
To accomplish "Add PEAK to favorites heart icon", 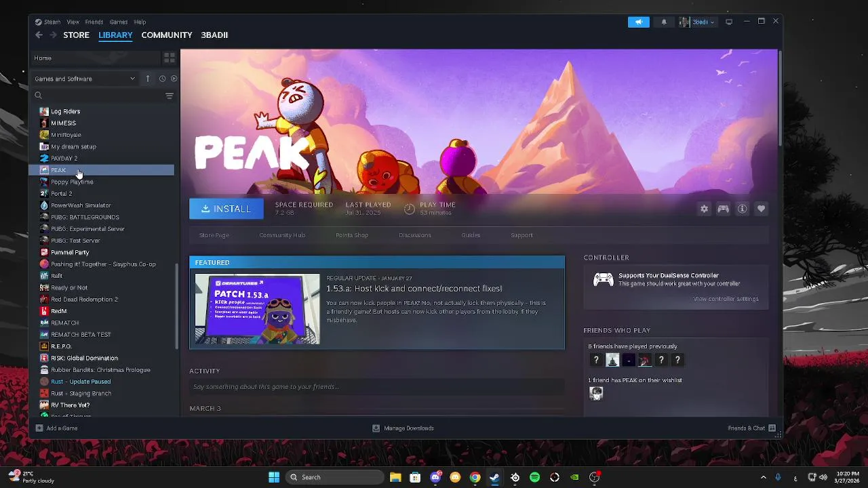I will pyautogui.click(x=761, y=209).
